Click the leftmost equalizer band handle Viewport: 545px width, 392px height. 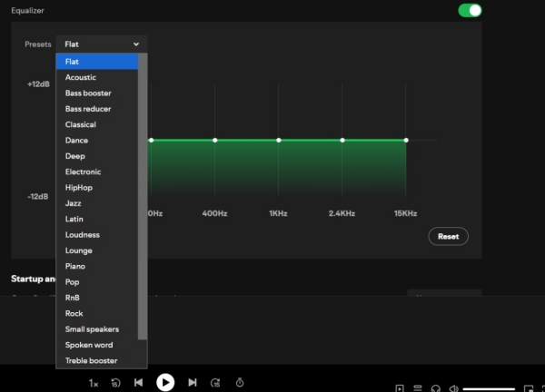(x=151, y=141)
